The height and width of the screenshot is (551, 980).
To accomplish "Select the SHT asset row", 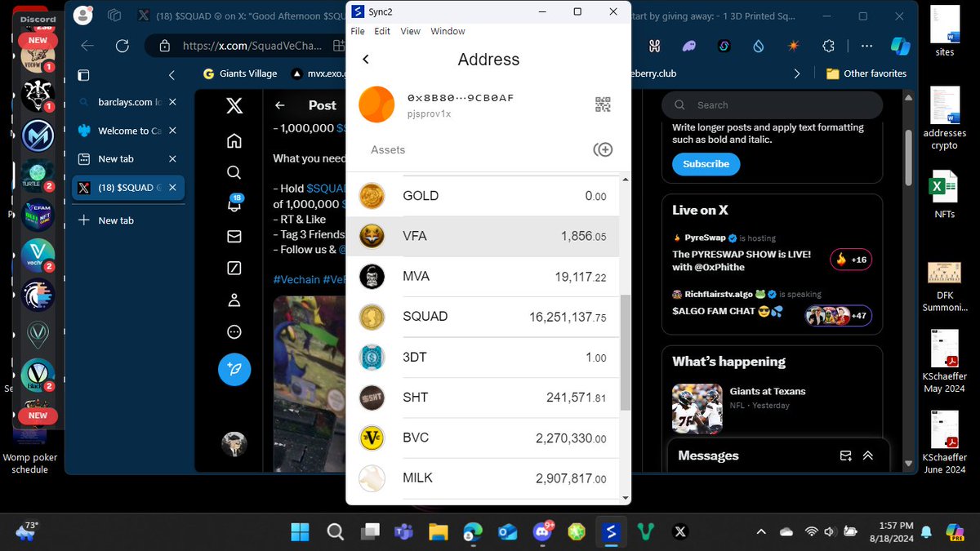I will [483, 398].
